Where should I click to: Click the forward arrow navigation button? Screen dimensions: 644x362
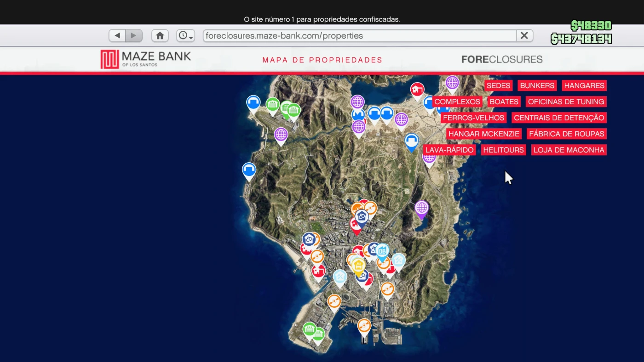pos(134,36)
